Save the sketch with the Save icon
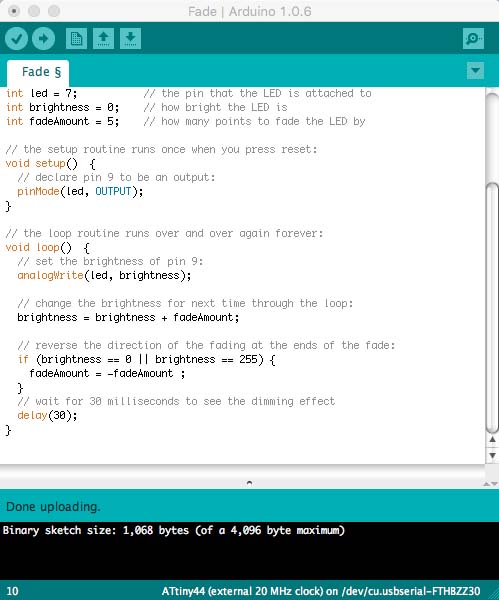 [130, 38]
